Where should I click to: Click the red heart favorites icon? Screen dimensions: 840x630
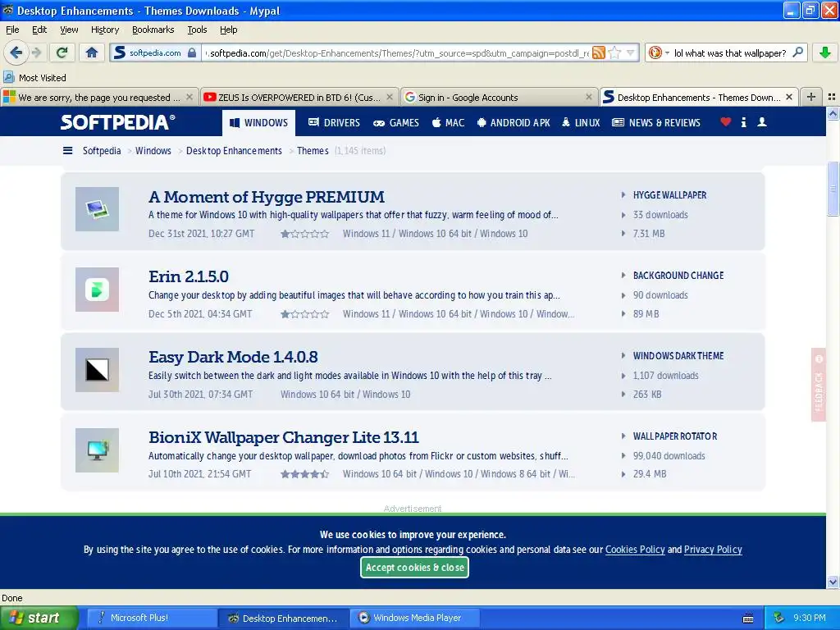tap(725, 122)
